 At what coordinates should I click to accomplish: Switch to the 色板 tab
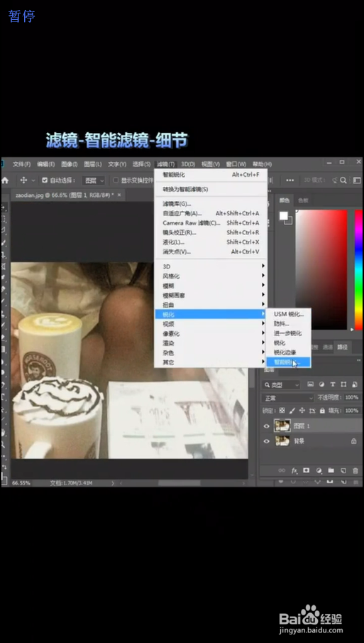pyautogui.click(x=303, y=200)
